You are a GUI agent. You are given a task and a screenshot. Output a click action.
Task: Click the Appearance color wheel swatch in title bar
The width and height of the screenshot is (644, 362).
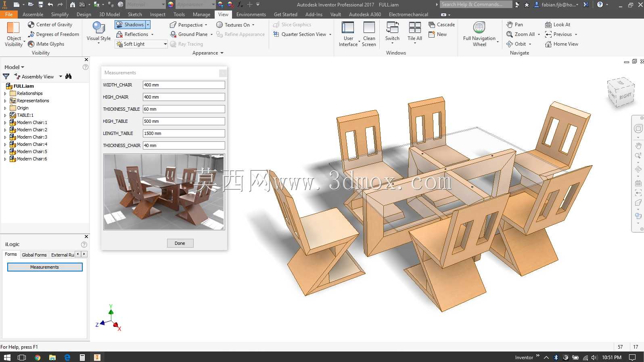[171, 4]
